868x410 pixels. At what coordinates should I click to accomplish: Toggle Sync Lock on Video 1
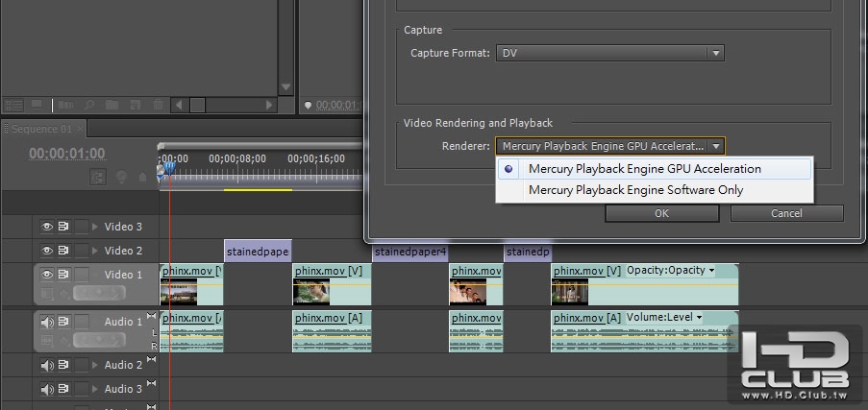click(x=63, y=275)
